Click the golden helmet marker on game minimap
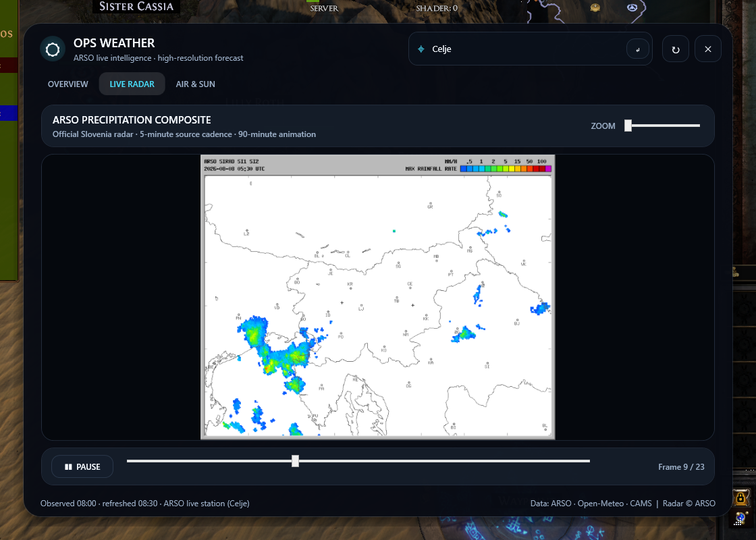The height and width of the screenshot is (540, 756). [595, 7]
